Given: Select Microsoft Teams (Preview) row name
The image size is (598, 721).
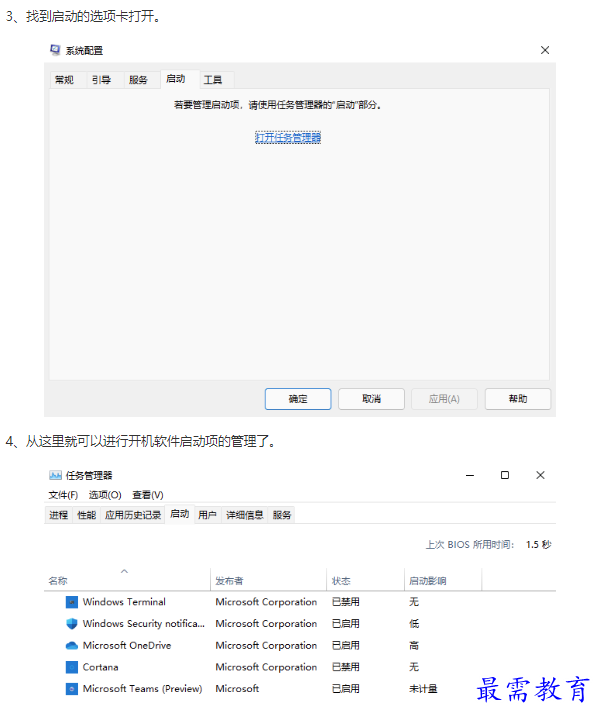Looking at the screenshot, I should click(x=142, y=689).
